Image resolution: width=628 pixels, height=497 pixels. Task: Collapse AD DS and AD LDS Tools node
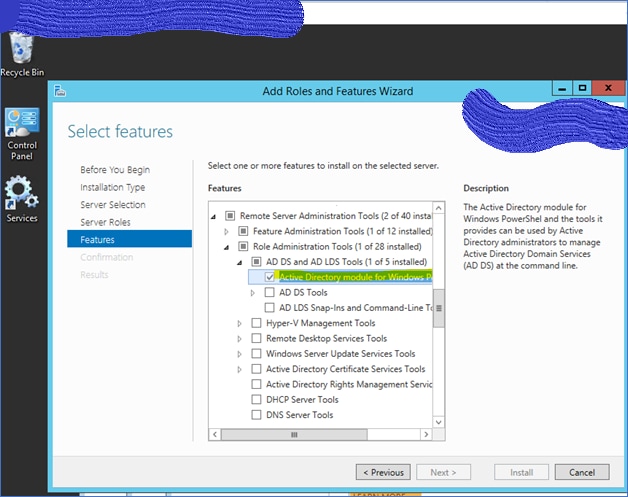tap(240, 263)
